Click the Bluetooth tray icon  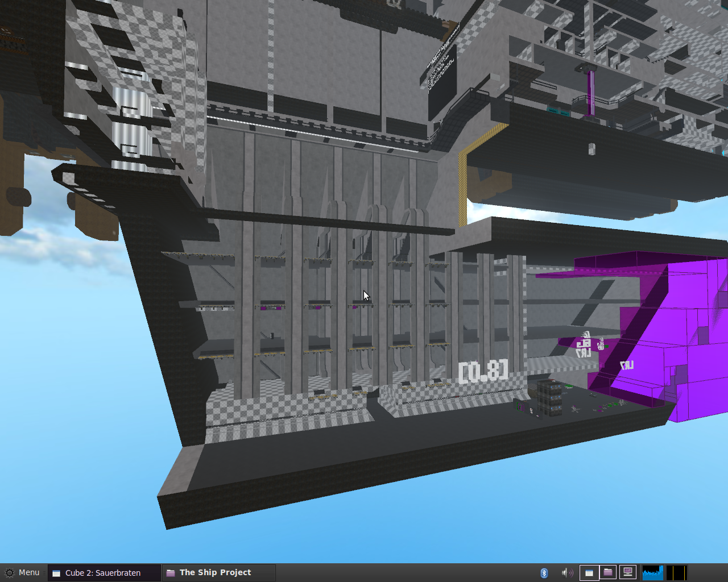pyautogui.click(x=544, y=572)
